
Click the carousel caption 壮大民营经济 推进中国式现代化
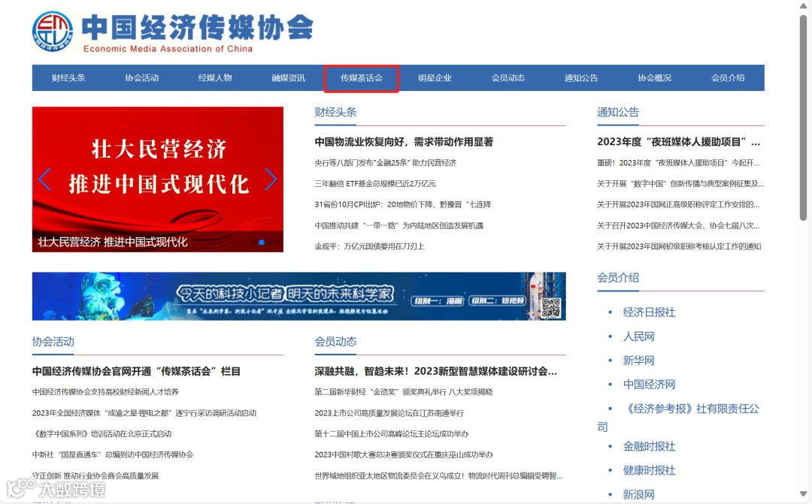click(112, 242)
